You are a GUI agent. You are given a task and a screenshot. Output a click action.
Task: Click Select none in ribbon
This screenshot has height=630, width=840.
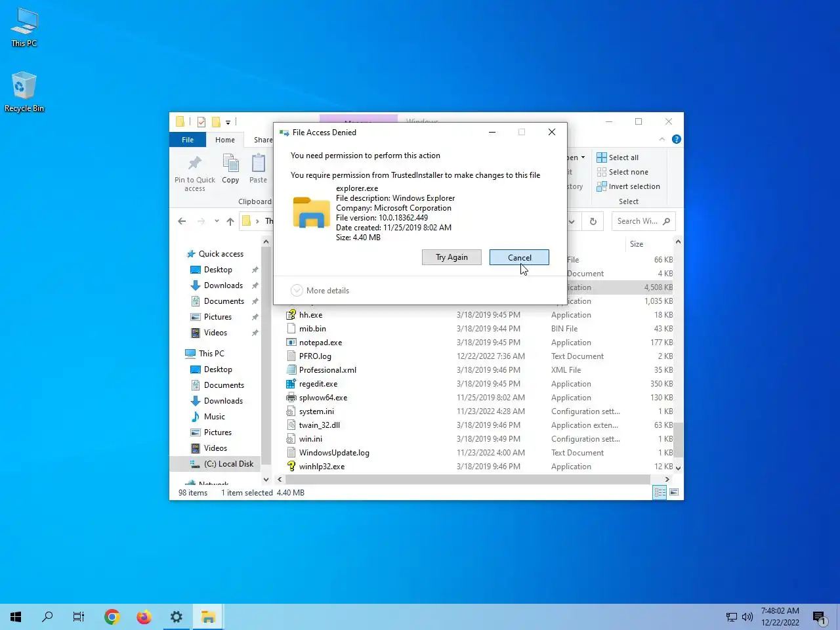tap(622, 172)
